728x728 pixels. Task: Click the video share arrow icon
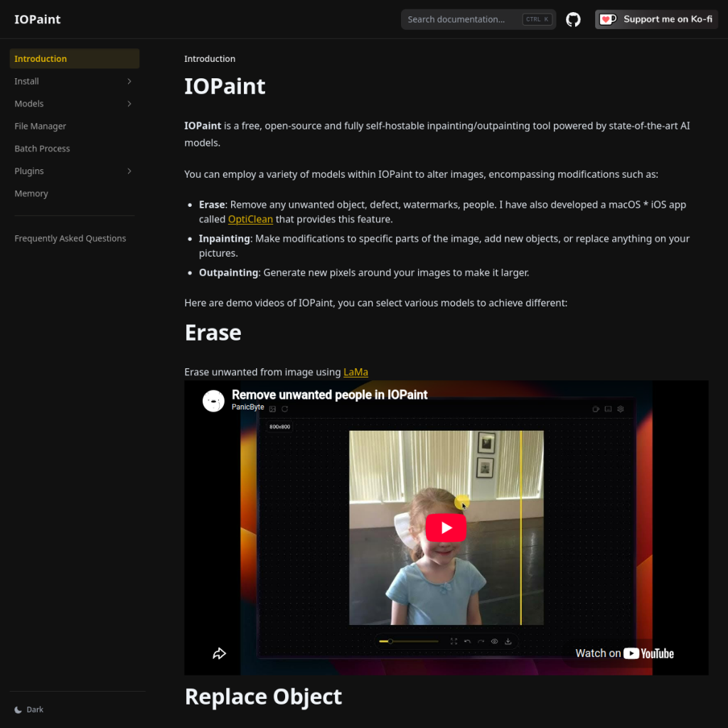coord(219,653)
